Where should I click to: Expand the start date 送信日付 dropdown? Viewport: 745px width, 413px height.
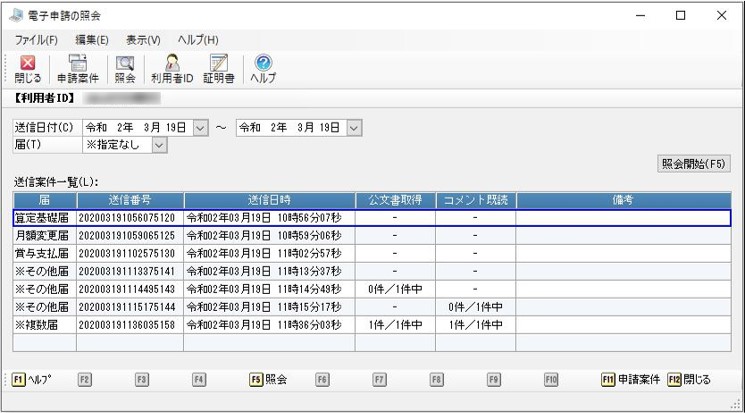tap(200, 128)
